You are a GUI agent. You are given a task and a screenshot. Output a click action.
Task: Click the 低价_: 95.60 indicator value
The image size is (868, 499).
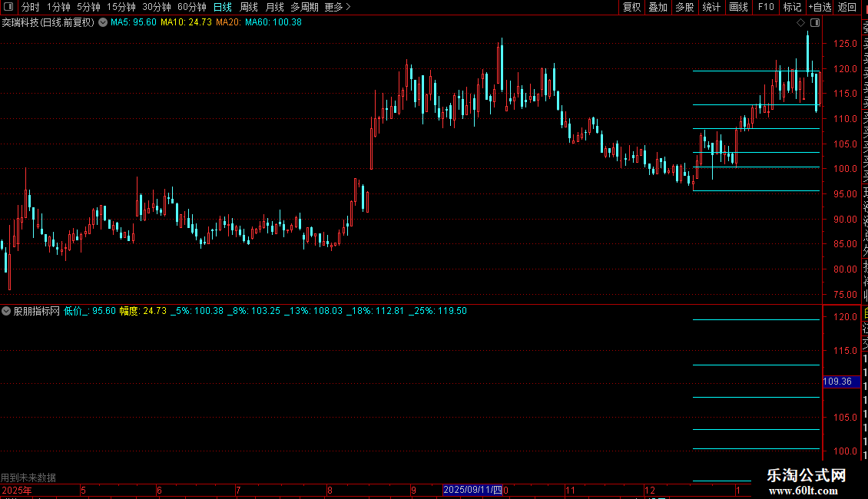pyautogui.click(x=90, y=311)
